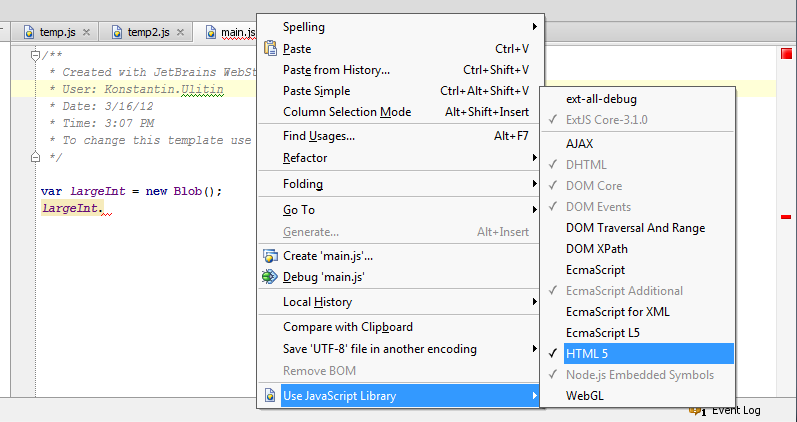Click the main.js tab file icon
Viewport: 797px width, 422px height.
[211, 32]
